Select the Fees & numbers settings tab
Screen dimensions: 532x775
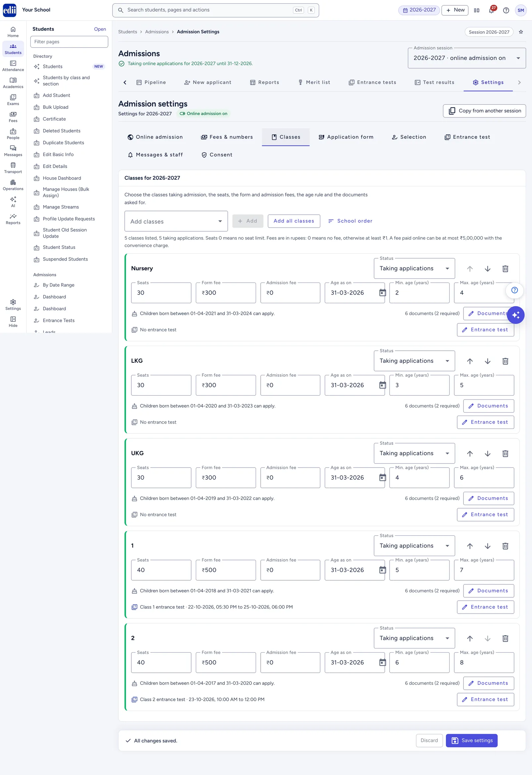click(x=227, y=137)
